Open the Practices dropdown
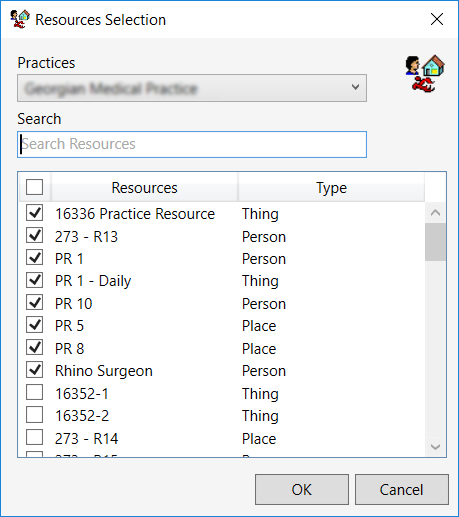The image size is (459, 517). pos(192,88)
